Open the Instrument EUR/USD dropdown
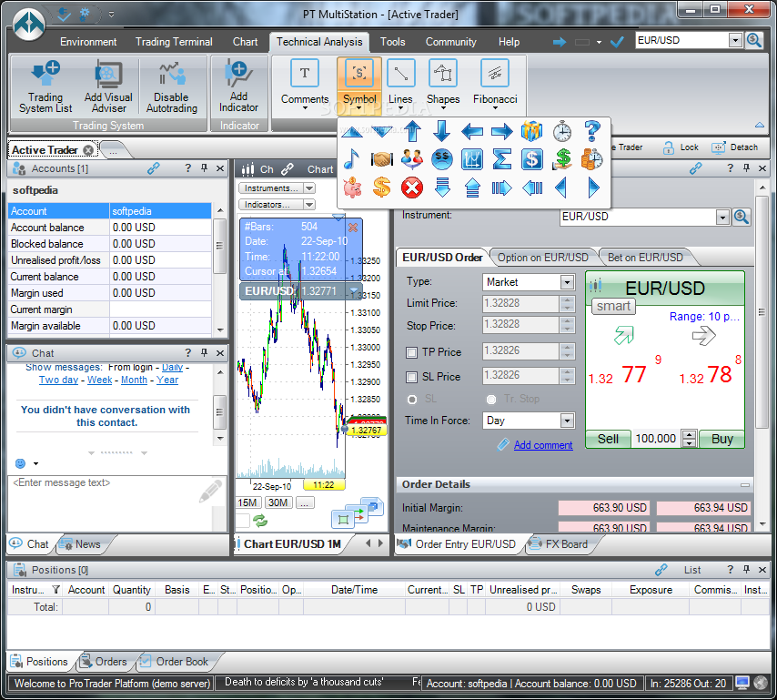This screenshot has height=700, width=777. (722, 218)
